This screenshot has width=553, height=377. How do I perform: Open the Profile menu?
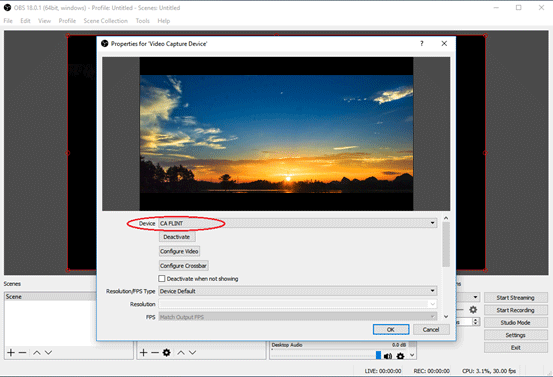[x=67, y=21]
